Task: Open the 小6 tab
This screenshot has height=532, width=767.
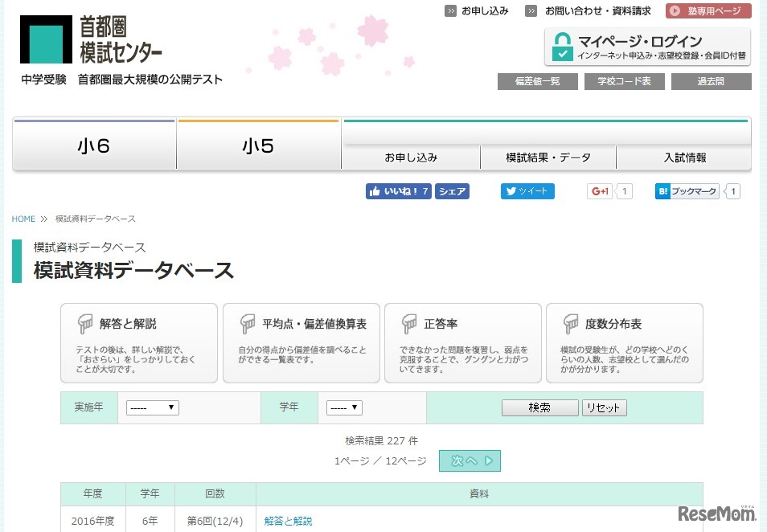Action: (94, 145)
